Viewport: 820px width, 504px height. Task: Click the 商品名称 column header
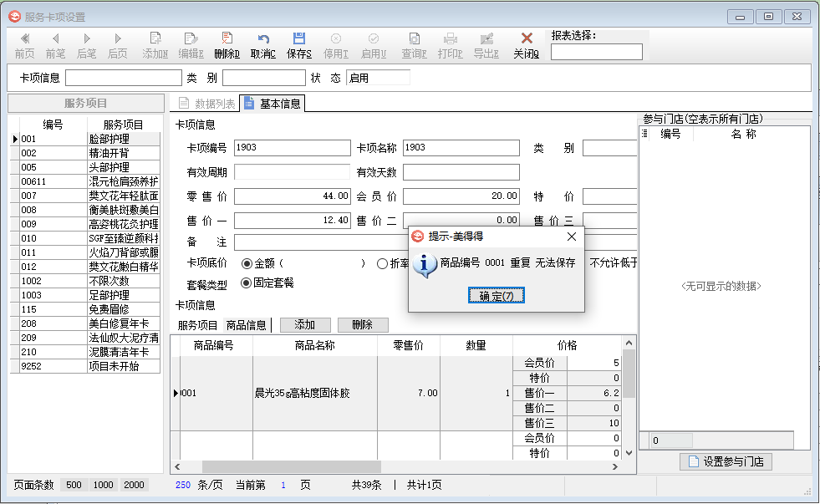(315, 345)
